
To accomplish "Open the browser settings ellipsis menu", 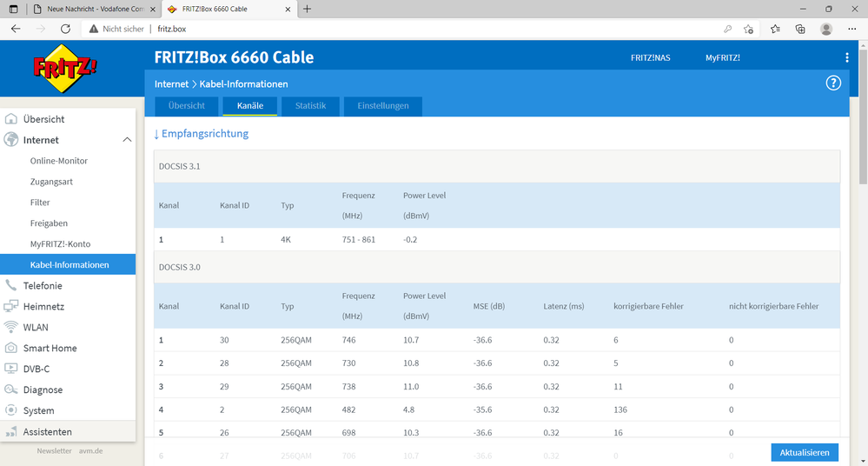I will click(x=852, y=29).
